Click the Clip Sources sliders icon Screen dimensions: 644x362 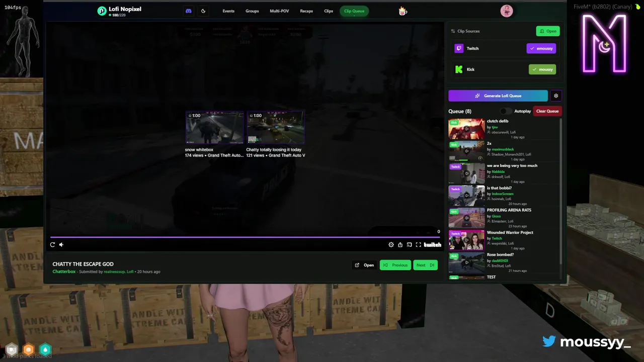point(453,31)
